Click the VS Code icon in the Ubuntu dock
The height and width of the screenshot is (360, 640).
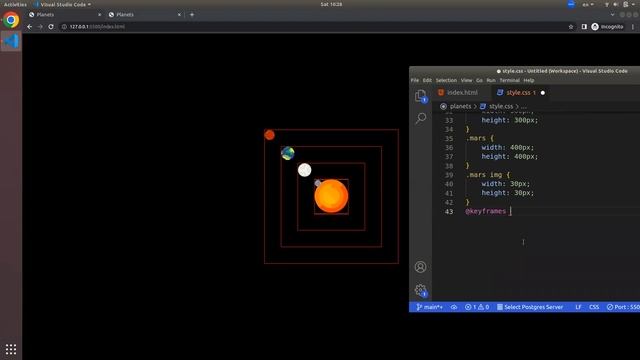[11, 41]
